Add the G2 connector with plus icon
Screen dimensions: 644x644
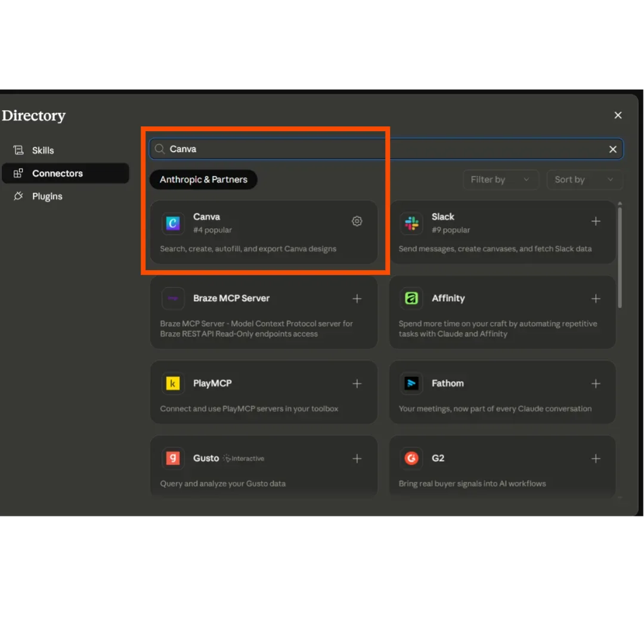[595, 458]
